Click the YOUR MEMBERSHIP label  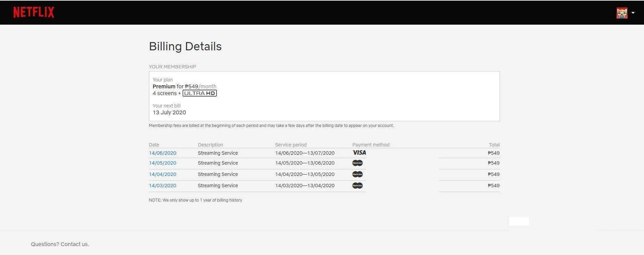172,67
